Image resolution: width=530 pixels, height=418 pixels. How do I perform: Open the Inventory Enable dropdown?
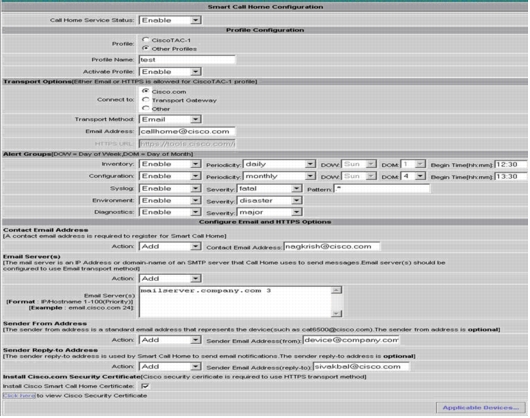(x=170, y=164)
